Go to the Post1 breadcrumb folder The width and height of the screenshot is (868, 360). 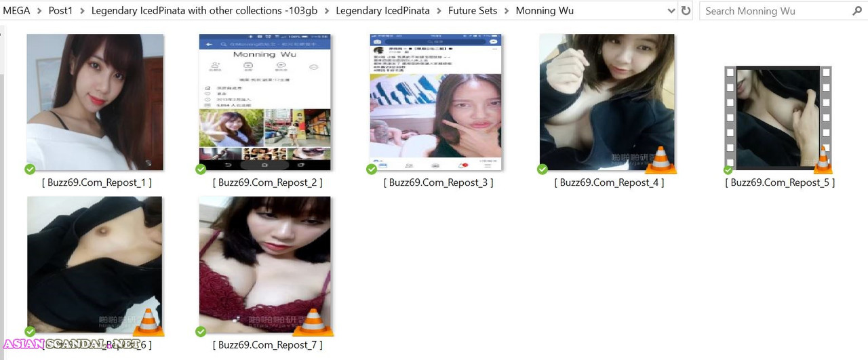coord(60,11)
